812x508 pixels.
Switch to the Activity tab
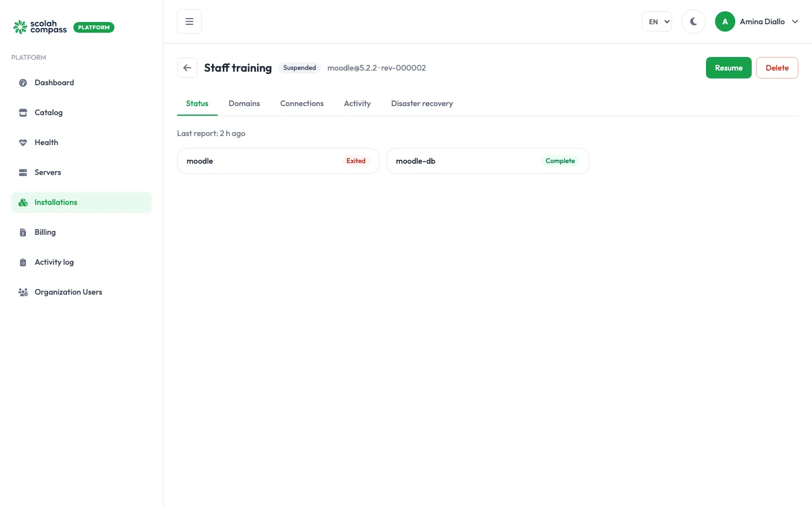(x=358, y=104)
